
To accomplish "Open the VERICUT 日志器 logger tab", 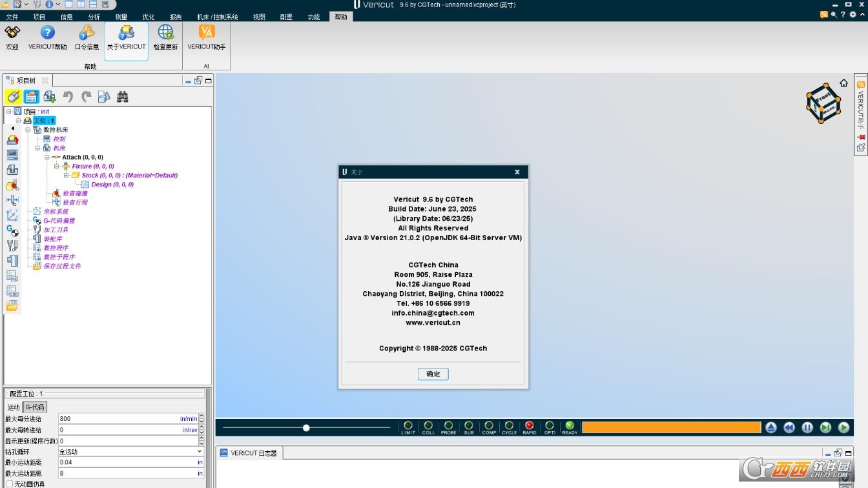I will [x=249, y=453].
